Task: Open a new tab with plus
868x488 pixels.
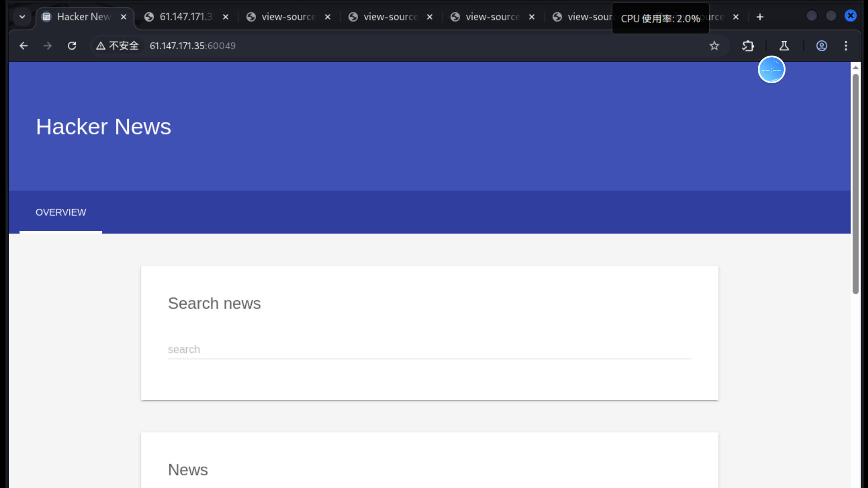Action: (759, 17)
